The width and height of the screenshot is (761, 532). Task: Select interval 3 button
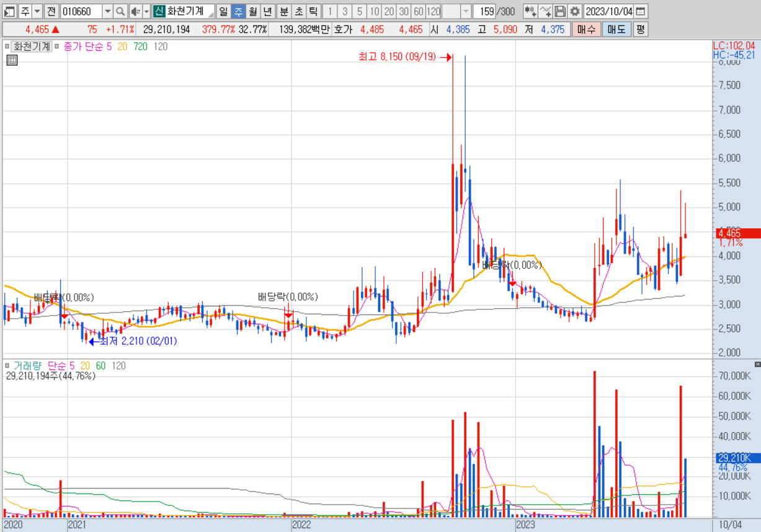[x=344, y=11]
